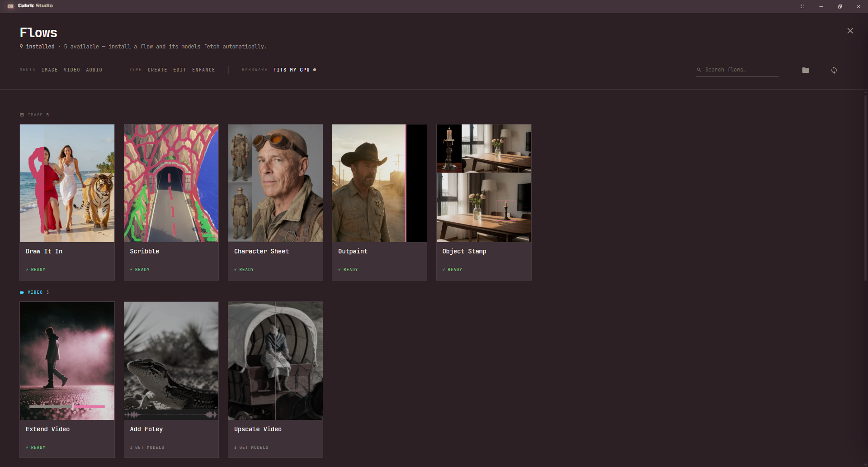868x467 pixels.
Task: Click READY status on Extend Video
Action: [x=36, y=448]
